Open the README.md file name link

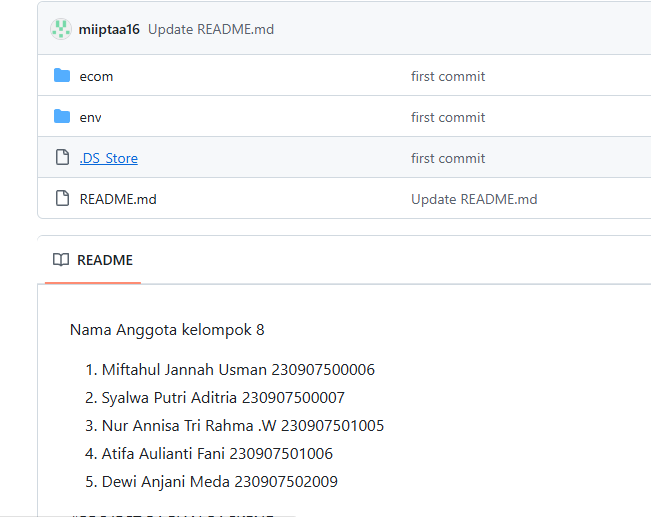coord(118,199)
